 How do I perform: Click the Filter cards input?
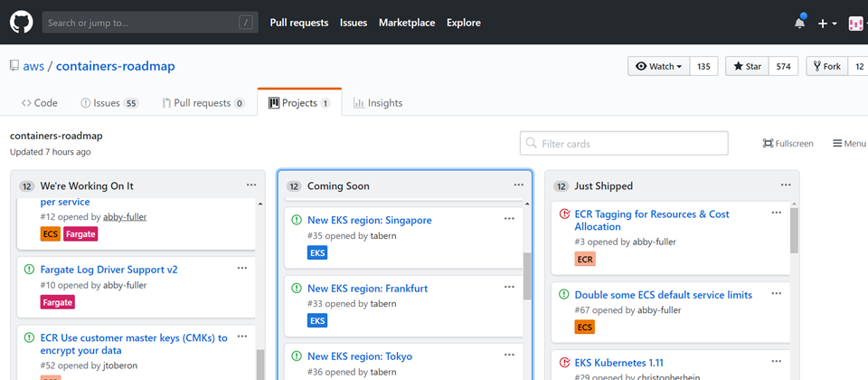click(624, 144)
